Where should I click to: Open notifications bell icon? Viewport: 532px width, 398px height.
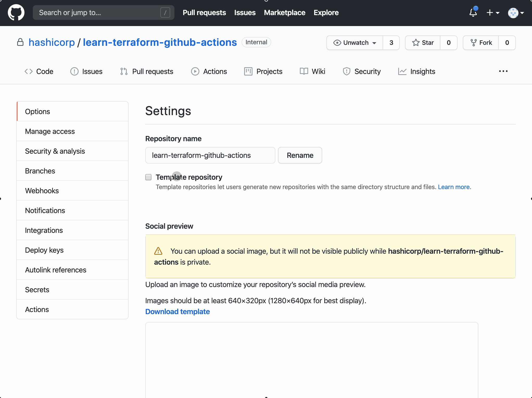pos(473,12)
